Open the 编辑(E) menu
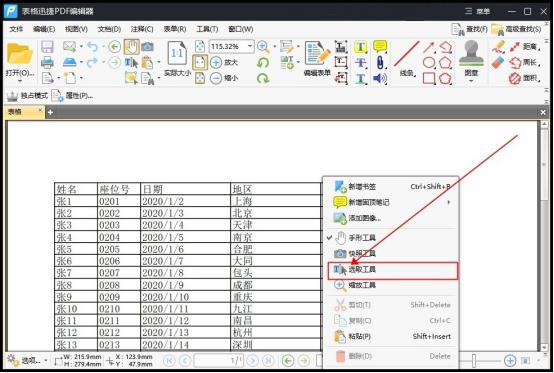The height and width of the screenshot is (373, 554). point(44,29)
